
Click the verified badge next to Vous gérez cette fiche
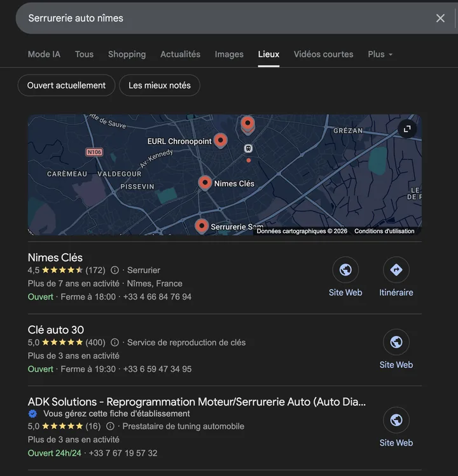32,414
